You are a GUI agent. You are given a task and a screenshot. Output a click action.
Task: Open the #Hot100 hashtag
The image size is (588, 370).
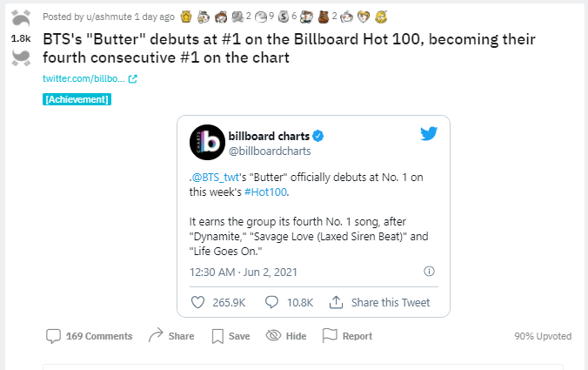pos(265,192)
